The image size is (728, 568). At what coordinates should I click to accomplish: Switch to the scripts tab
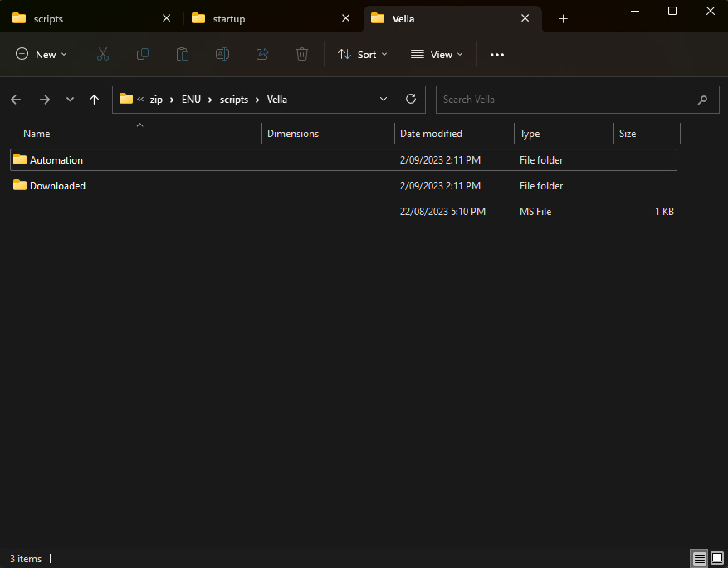tap(48, 18)
